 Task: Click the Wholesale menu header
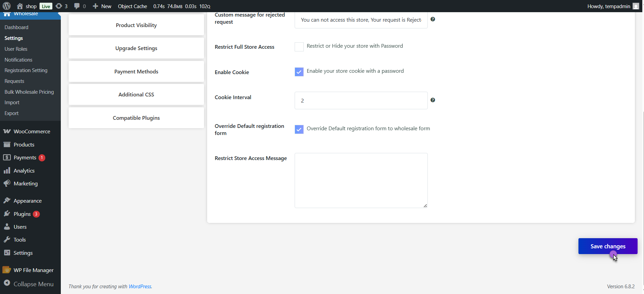click(30, 15)
